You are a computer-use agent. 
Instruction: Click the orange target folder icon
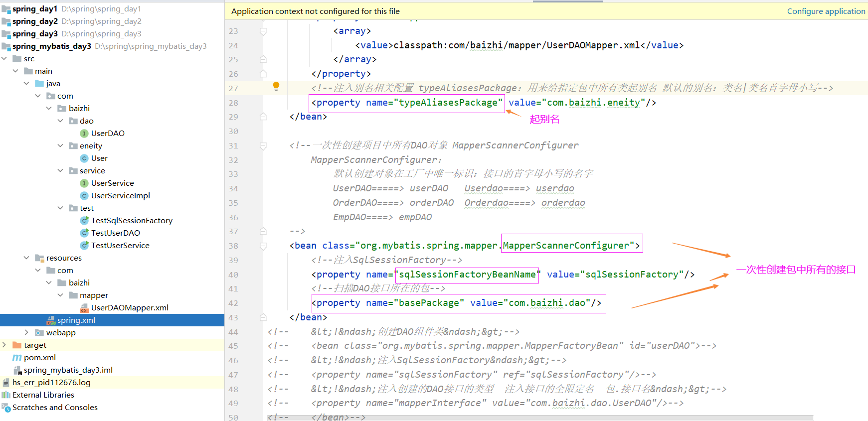click(17, 345)
